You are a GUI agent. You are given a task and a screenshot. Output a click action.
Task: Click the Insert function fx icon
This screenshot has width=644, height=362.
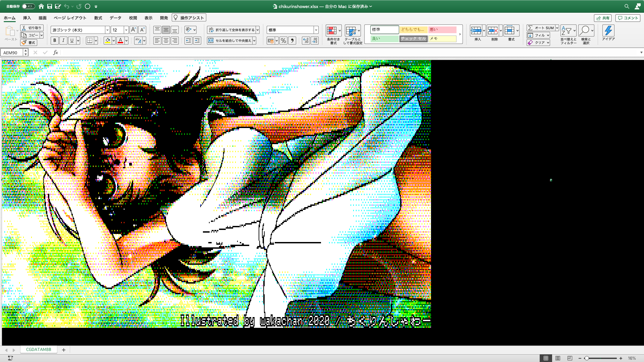(x=56, y=53)
